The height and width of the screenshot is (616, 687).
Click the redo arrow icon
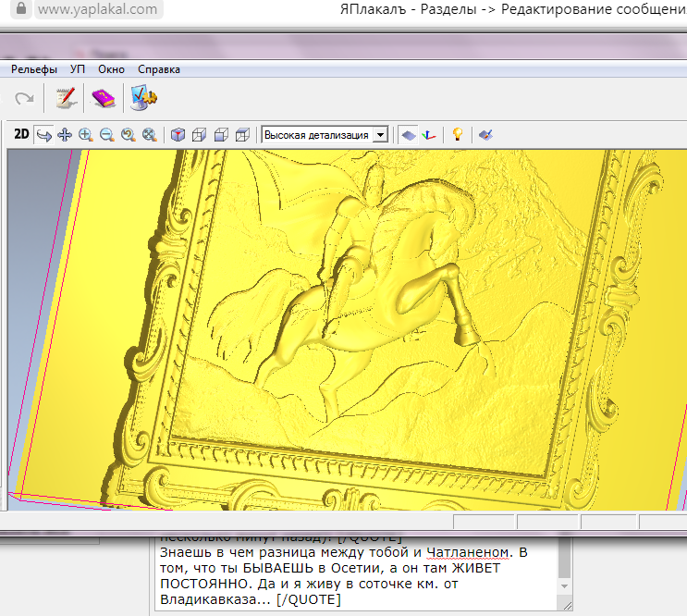pyautogui.click(x=24, y=99)
